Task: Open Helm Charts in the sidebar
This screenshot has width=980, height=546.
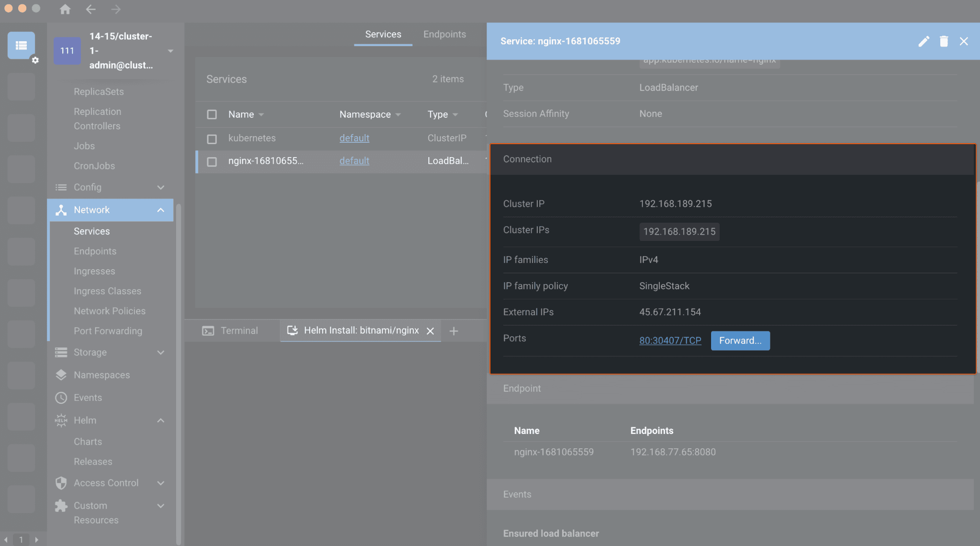Action: tap(88, 442)
